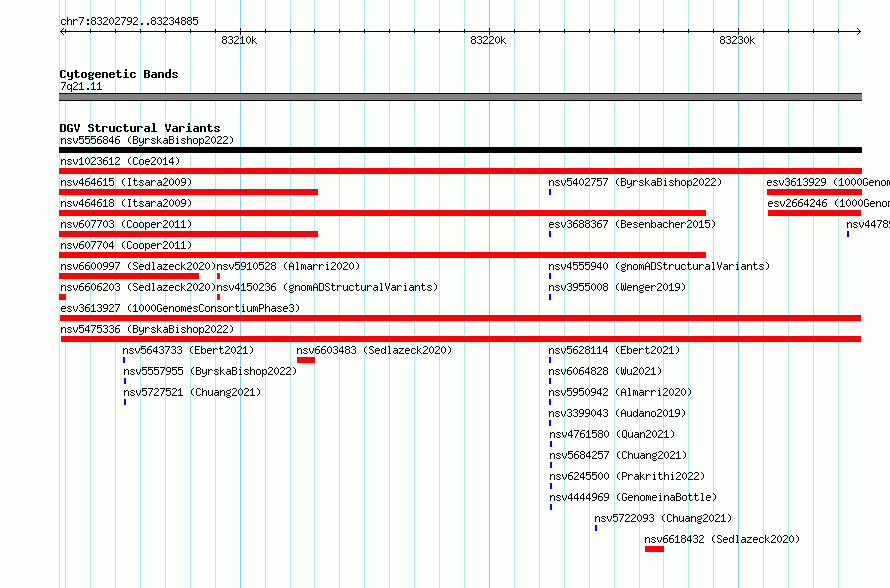This screenshot has width=890, height=588.
Task: Click esv2664246 variant label
Action: tap(829, 203)
